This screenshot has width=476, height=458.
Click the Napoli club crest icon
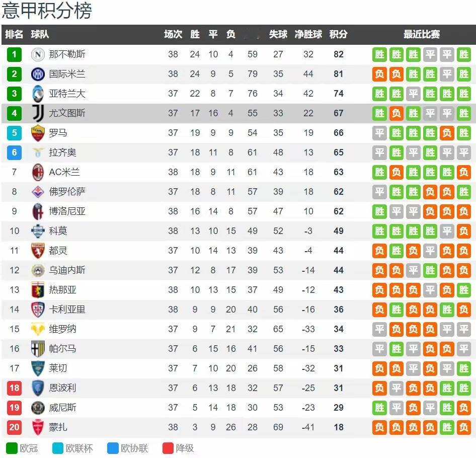(x=38, y=54)
